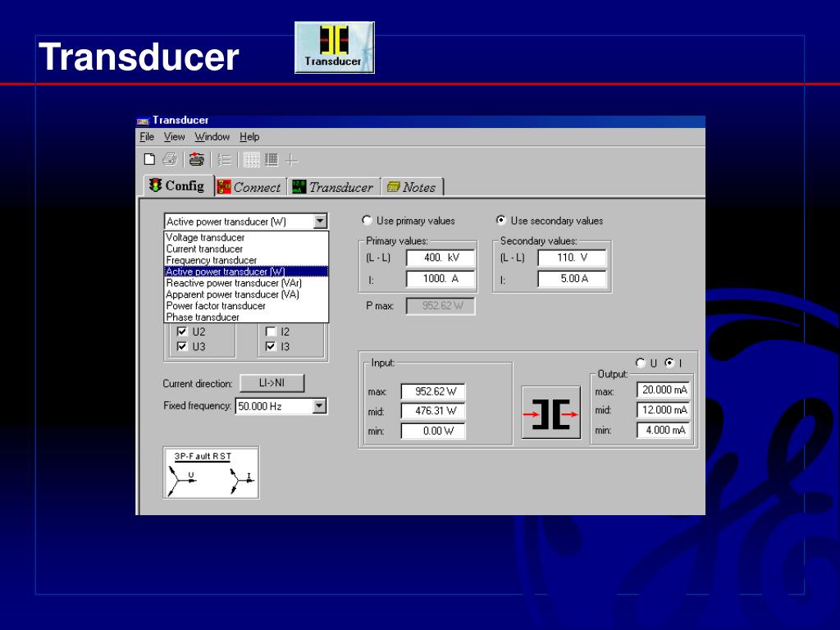Toggle the I3 checkbox
Viewport: 840px width, 630px height.
[x=271, y=346]
